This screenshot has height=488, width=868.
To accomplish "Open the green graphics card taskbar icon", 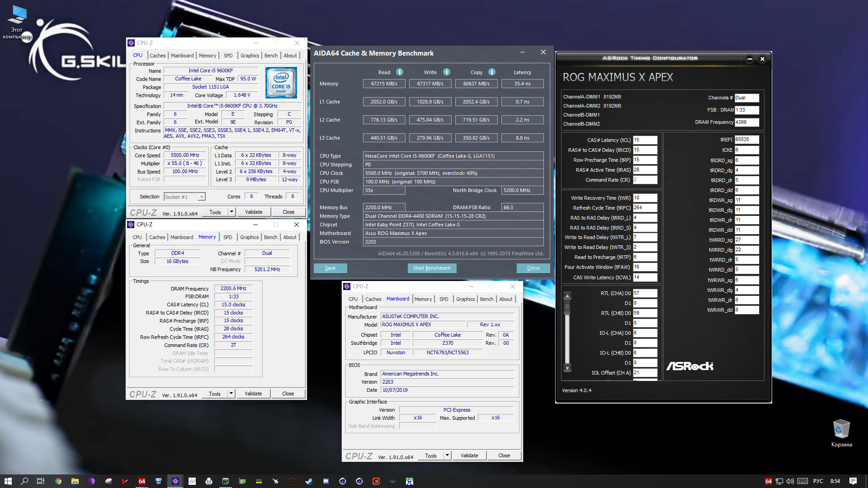I will click(242, 481).
